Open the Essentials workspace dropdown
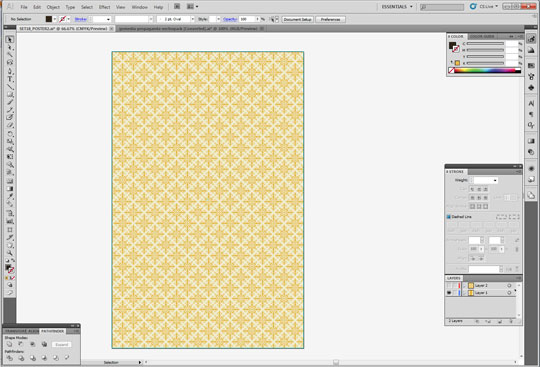Viewport: 540px width, 367px height. tap(397, 7)
